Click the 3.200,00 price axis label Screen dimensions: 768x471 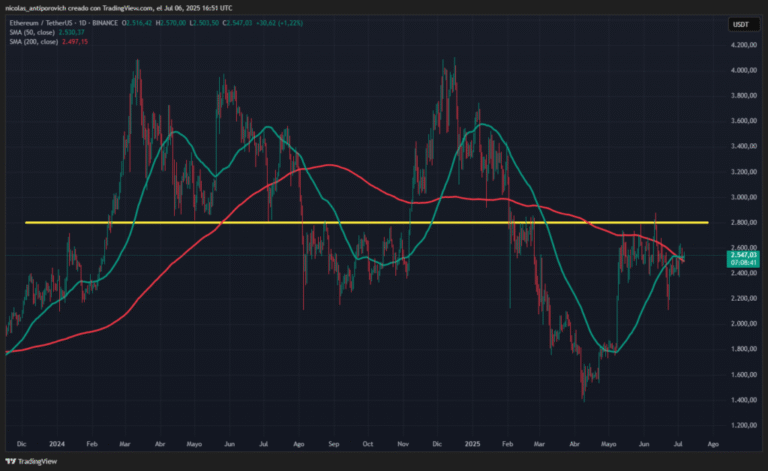tap(744, 172)
